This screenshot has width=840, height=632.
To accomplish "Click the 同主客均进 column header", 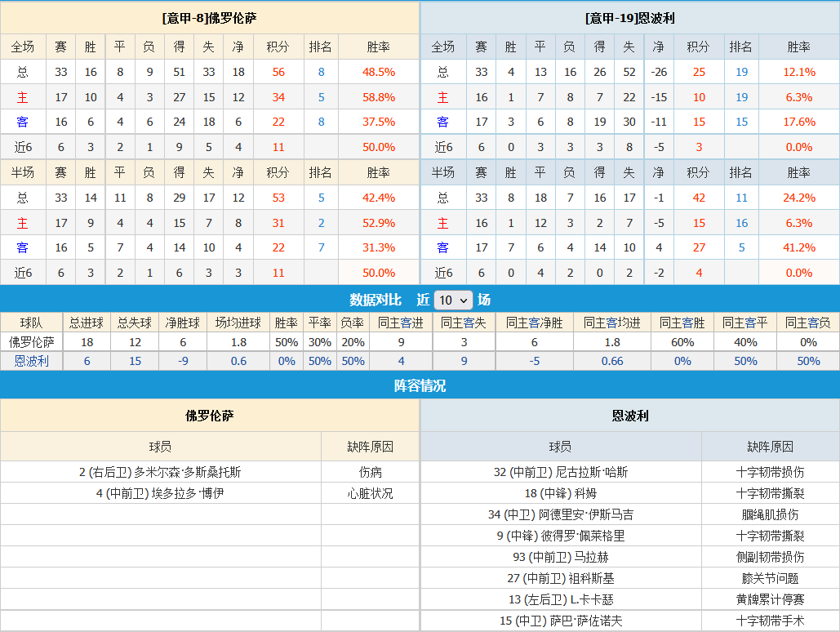I will click(612, 323).
